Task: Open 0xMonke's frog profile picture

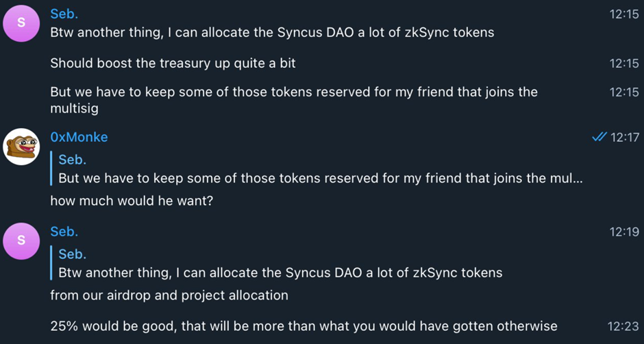Action: point(21,147)
